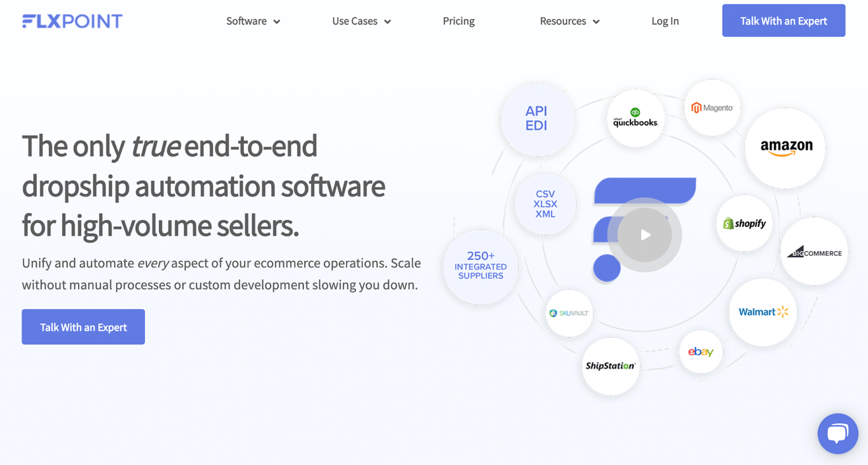Click the Log In link
Screen dimensions: 868x465
pyautogui.click(x=665, y=21)
